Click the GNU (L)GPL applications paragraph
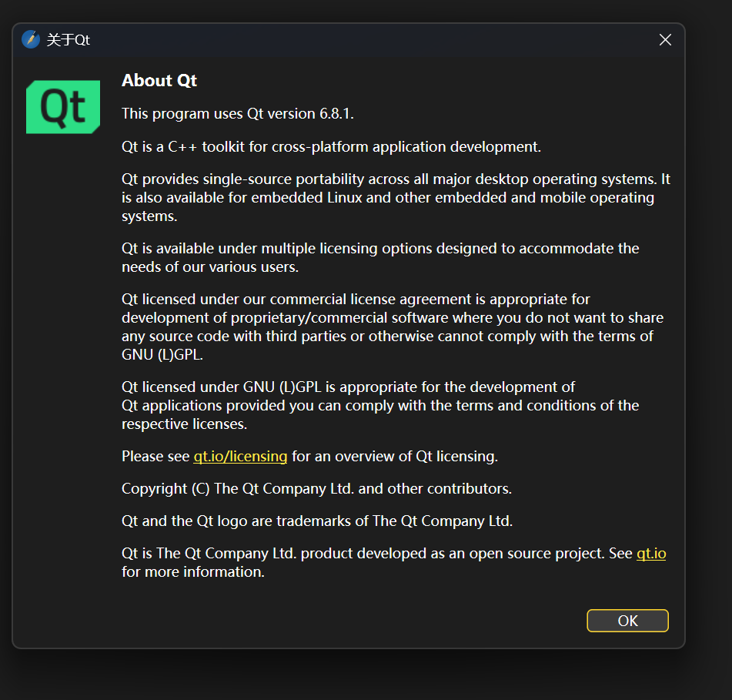Screen dimensions: 732x700 pyautogui.click(x=380, y=405)
